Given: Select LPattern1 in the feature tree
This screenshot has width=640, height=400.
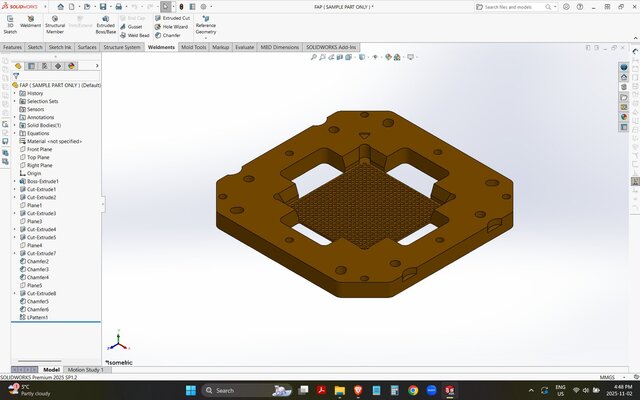Looking at the screenshot, I should (38, 317).
